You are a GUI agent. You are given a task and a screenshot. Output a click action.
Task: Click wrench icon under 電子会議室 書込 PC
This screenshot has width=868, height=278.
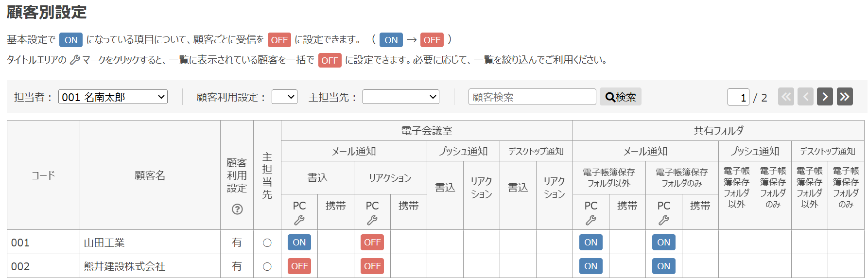pyautogui.click(x=299, y=220)
